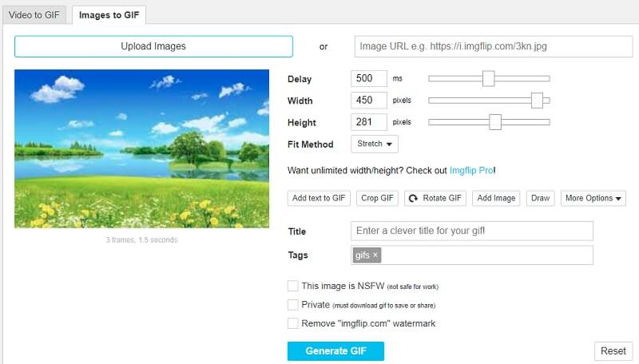Click the Width slider handle
The height and width of the screenshot is (364, 639).
point(538,100)
